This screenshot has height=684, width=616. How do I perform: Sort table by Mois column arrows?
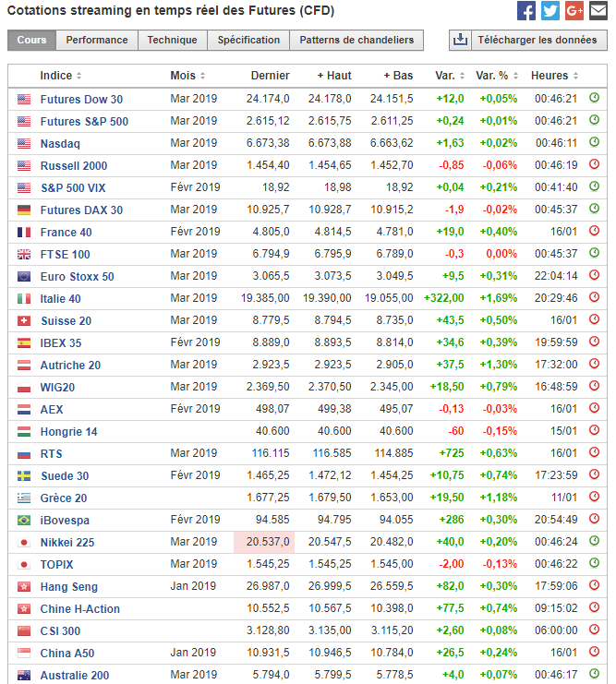click(x=202, y=76)
